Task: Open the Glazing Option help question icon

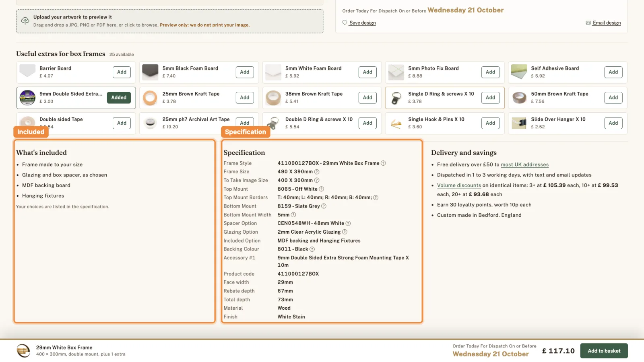Action: click(345, 232)
